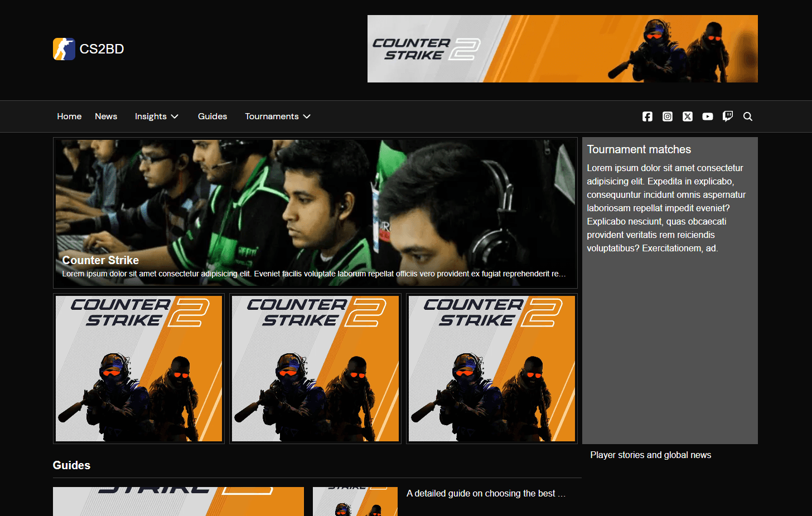812x516 pixels.
Task: Open the YouTube social icon
Action: coord(708,116)
